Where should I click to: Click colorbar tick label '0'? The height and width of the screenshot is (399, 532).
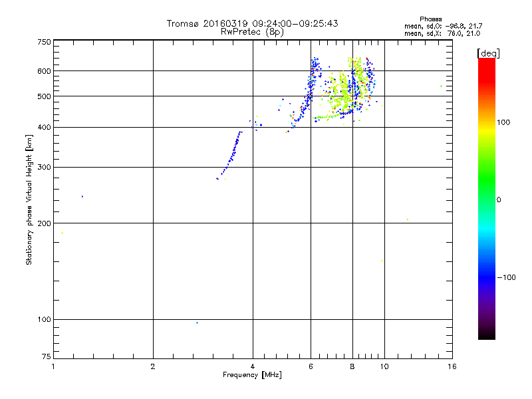pyautogui.click(x=499, y=200)
